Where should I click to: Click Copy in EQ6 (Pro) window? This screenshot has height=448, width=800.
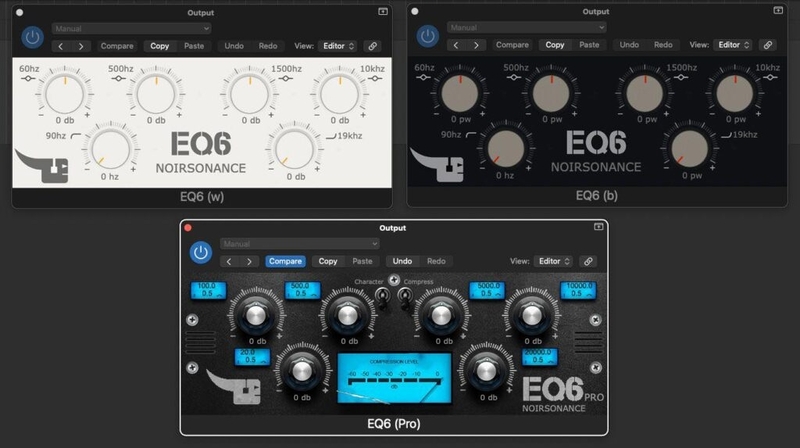coord(328,261)
